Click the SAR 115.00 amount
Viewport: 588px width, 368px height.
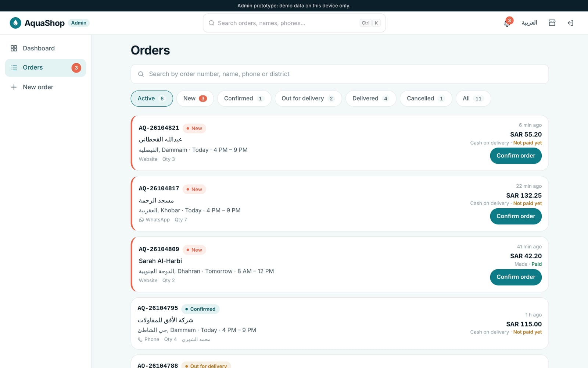point(524,324)
